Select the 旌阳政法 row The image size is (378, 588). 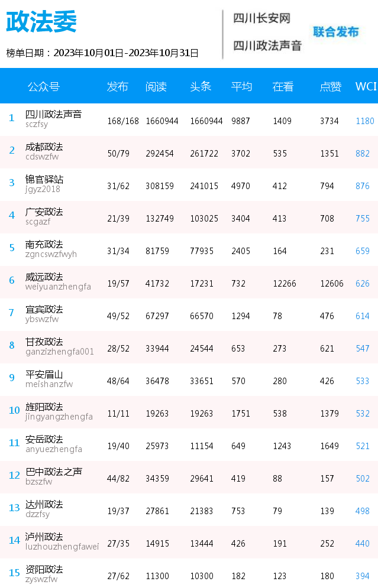(x=189, y=412)
